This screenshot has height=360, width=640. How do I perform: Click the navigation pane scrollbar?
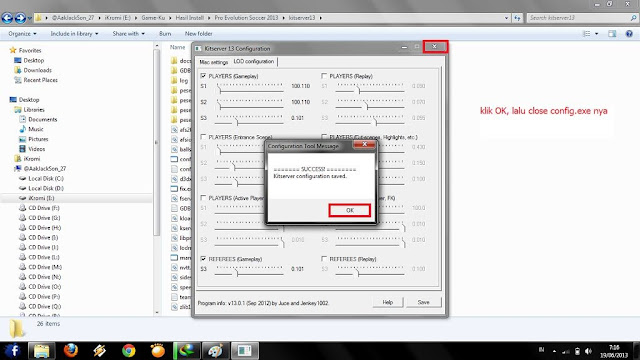[157, 142]
